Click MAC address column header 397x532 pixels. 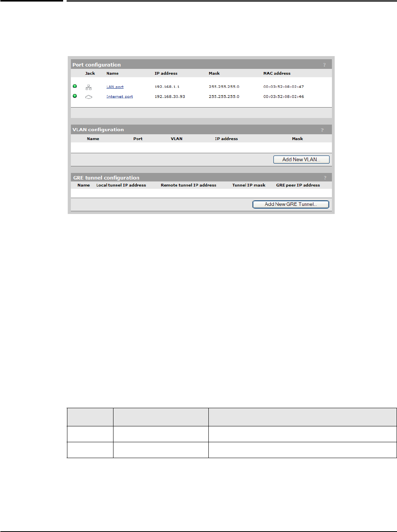point(277,73)
